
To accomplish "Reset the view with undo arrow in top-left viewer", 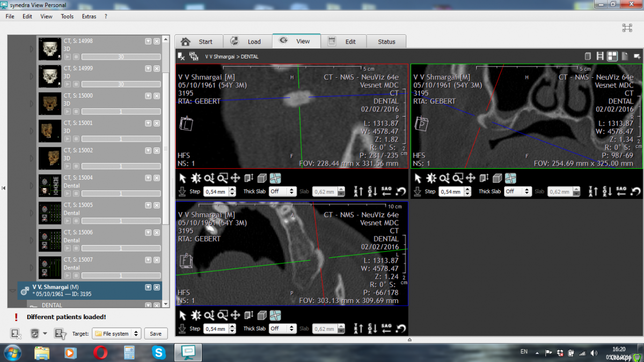I will (x=401, y=191).
